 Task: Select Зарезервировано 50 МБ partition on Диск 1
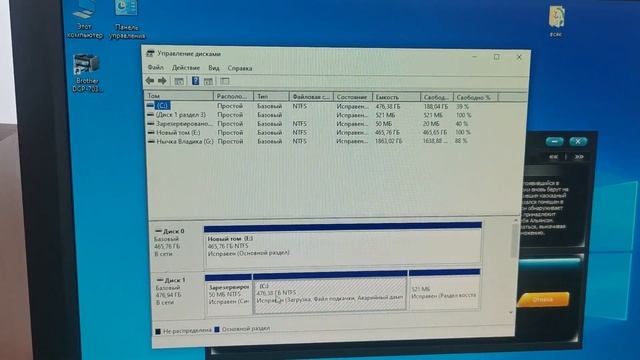point(229,294)
